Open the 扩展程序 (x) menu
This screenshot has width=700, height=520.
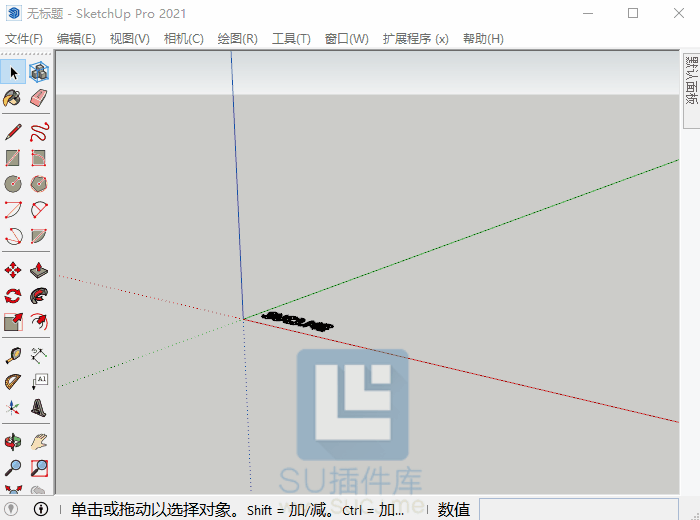415,39
